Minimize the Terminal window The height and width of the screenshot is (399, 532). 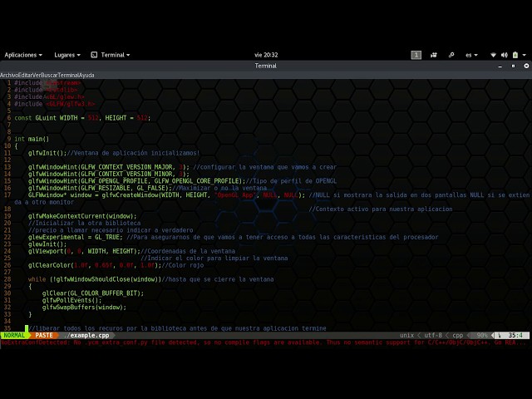coord(500,66)
